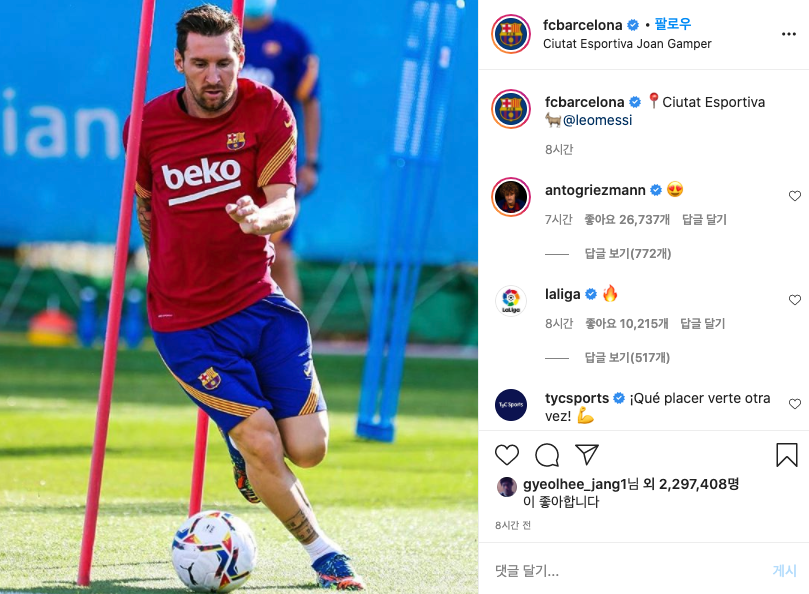The image size is (809, 594).
Task: Open antogriezmann's profile picture
Action: 511,197
